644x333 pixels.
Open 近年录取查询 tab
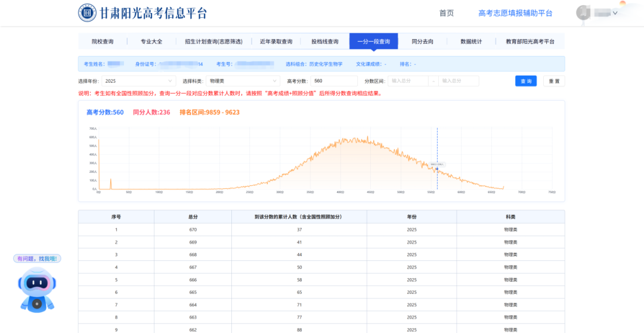[276, 42]
